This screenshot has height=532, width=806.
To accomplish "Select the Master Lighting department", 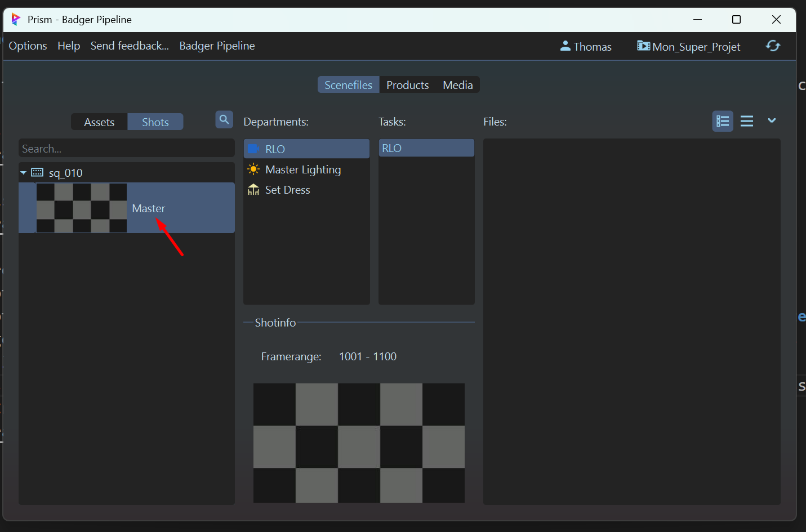I will 302,169.
